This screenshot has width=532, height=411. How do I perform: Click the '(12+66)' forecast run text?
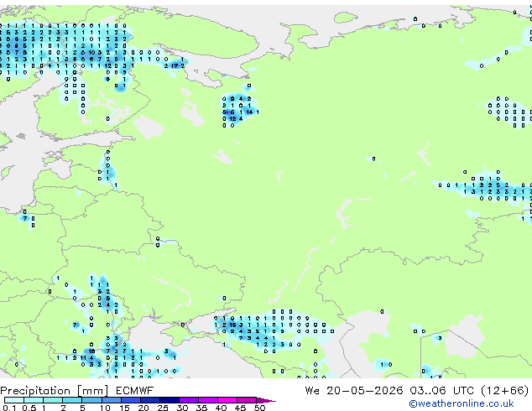click(x=505, y=391)
